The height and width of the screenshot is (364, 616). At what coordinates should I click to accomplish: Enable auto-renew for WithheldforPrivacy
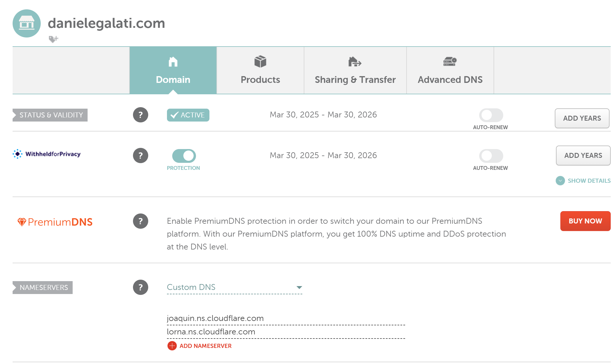tap(491, 156)
